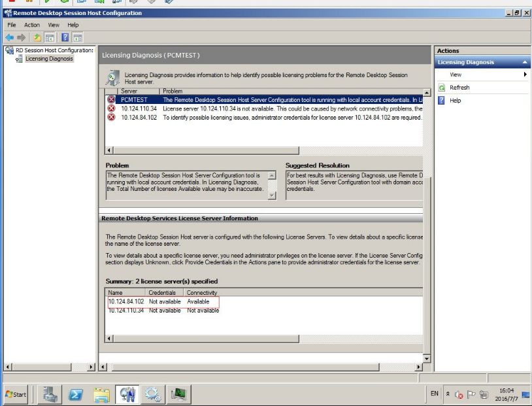Click the Help icon in Actions pane
Screen dimensions: 532x406
(441, 101)
